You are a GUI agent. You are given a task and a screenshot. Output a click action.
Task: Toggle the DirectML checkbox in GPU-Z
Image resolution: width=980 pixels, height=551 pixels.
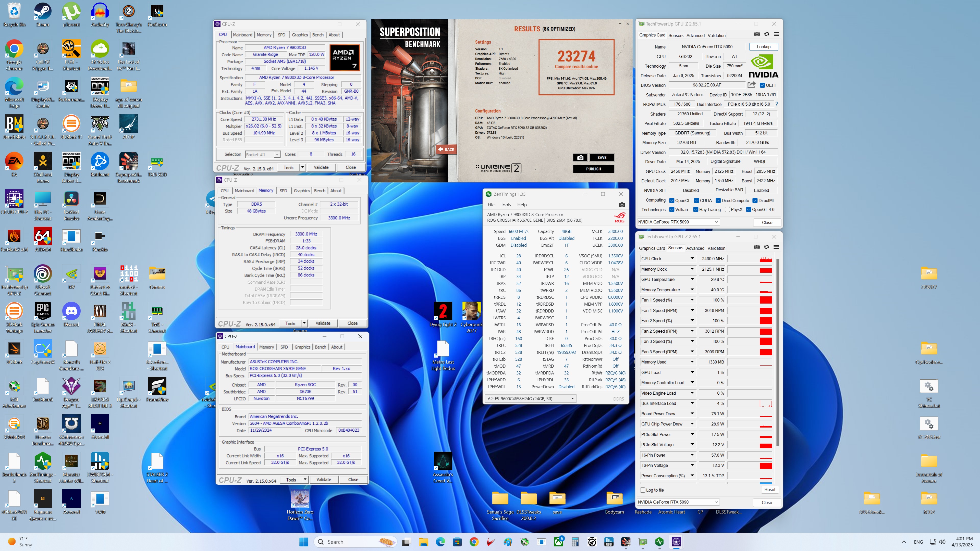755,201
